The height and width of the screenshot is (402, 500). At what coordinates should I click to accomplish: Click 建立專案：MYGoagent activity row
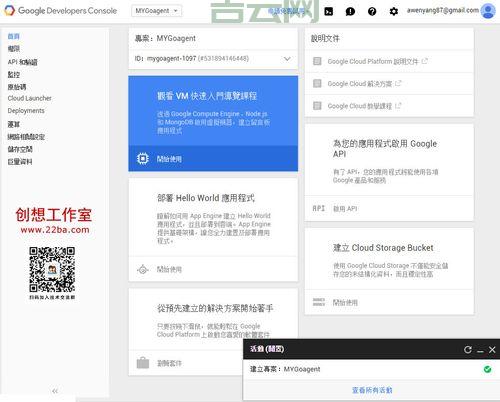[371, 369]
